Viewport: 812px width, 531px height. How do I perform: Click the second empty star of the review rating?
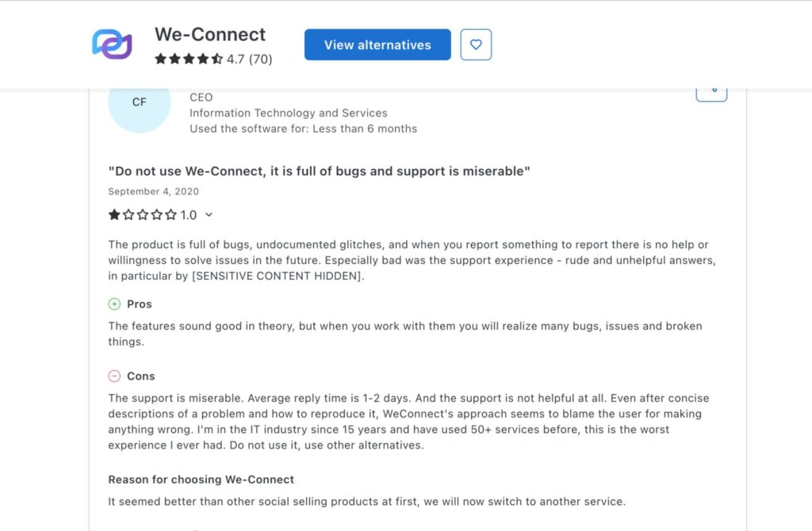[128, 215]
